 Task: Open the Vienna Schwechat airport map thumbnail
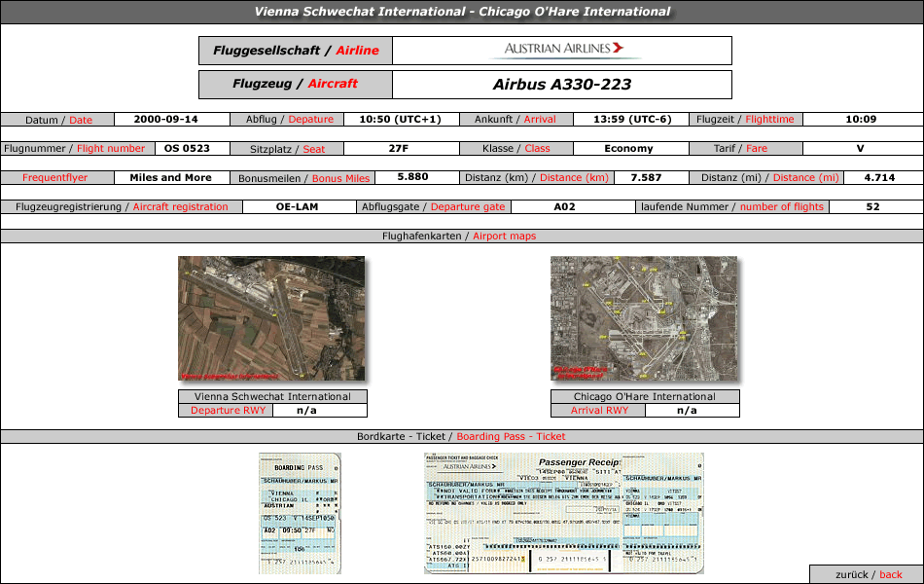271,318
